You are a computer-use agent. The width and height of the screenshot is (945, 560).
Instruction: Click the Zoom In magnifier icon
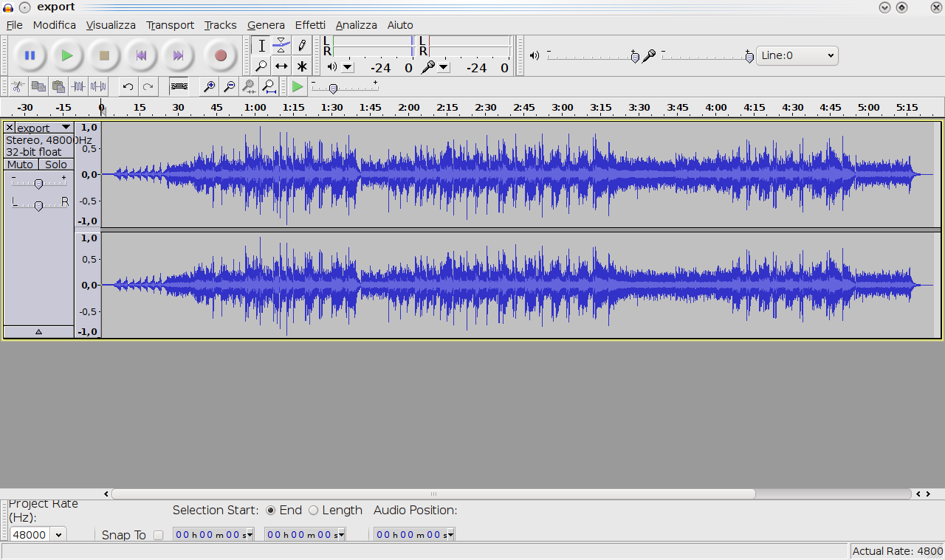click(x=210, y=87)
